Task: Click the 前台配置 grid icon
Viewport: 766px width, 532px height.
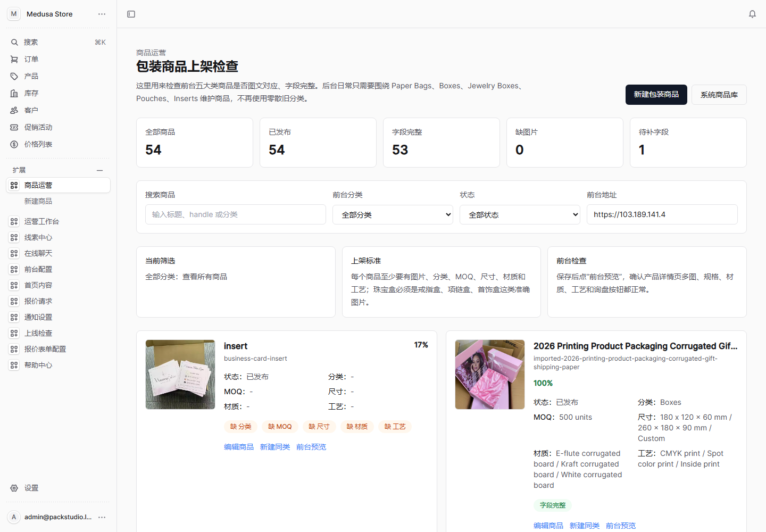Action: (14, 269)
